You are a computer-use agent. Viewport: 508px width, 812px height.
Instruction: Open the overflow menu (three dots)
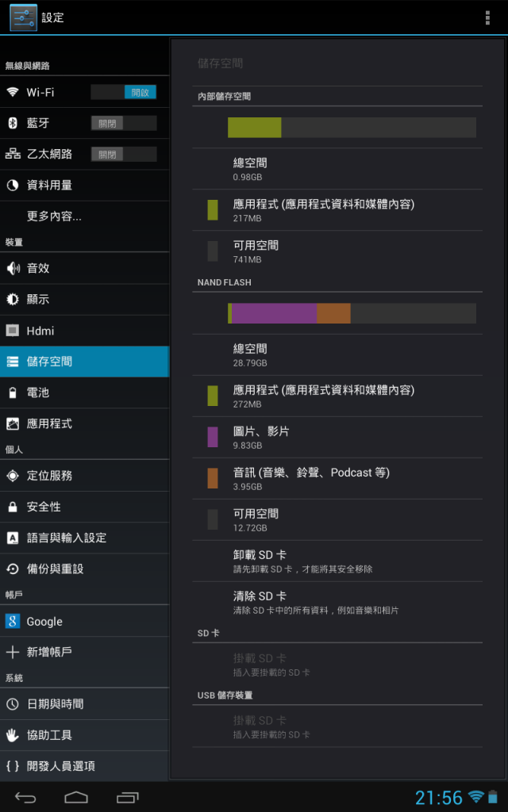coord(487,17)
